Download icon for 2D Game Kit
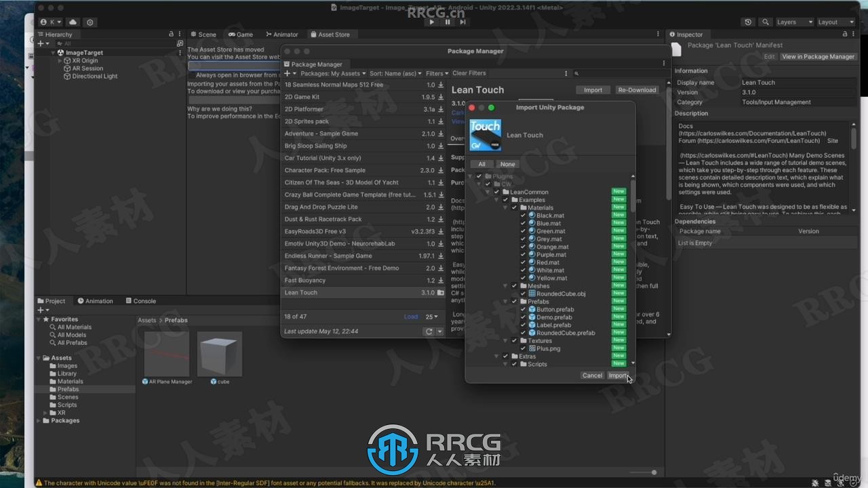868x488 pixels. click(441, 97)
